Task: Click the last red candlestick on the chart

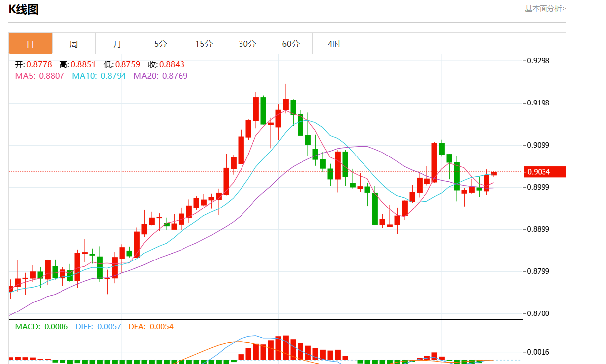Action: [x=494, y=173]
